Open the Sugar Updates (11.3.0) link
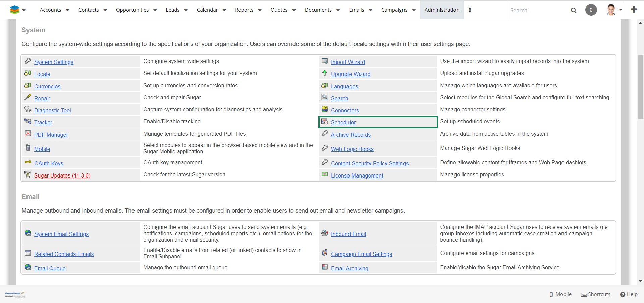 pos(62,175)
